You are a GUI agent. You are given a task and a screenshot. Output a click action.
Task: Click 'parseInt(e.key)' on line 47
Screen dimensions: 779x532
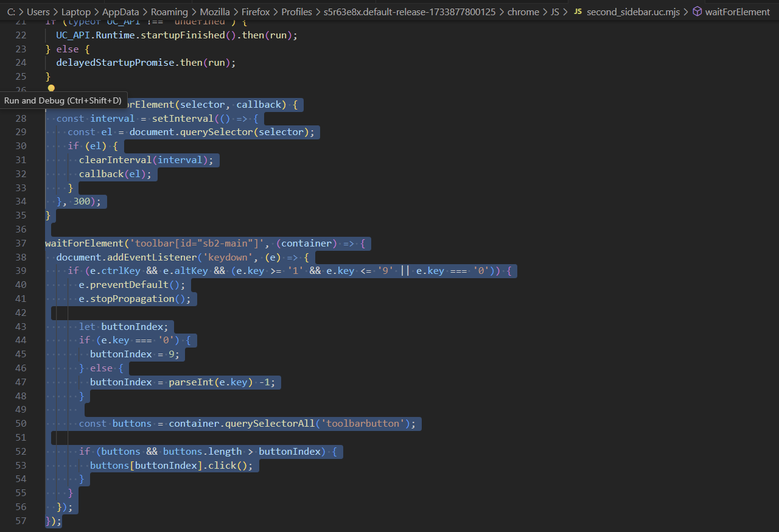tap(211, 382)
